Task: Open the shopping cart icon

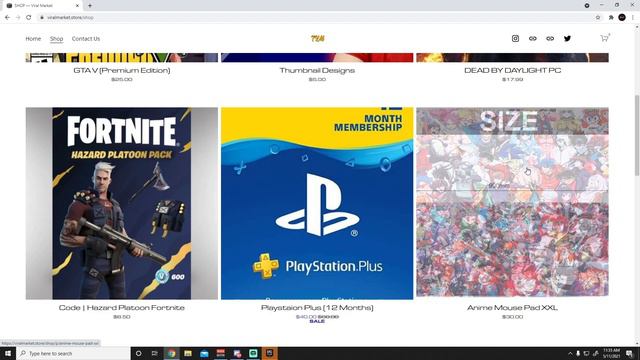Action: click(x=604, y=38)
